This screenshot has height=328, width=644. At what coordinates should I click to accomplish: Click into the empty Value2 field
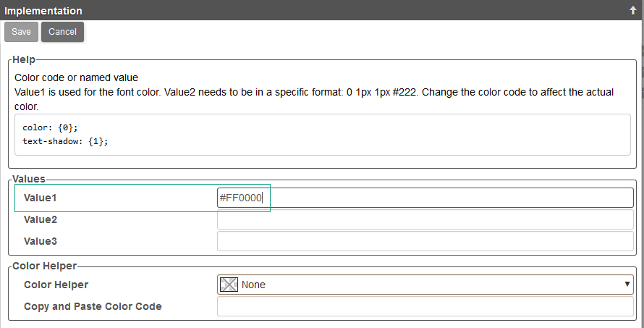pyautogui.click(x=425, y=219)
